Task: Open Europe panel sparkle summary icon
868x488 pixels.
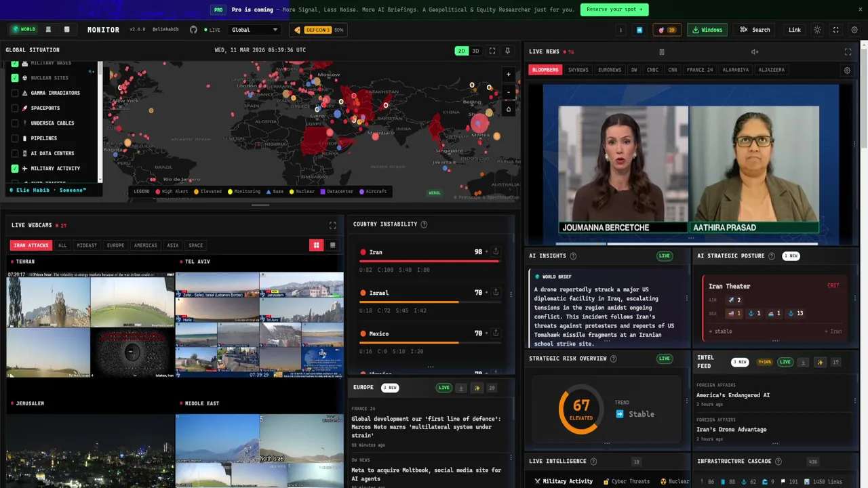Action: click(477, 388)
